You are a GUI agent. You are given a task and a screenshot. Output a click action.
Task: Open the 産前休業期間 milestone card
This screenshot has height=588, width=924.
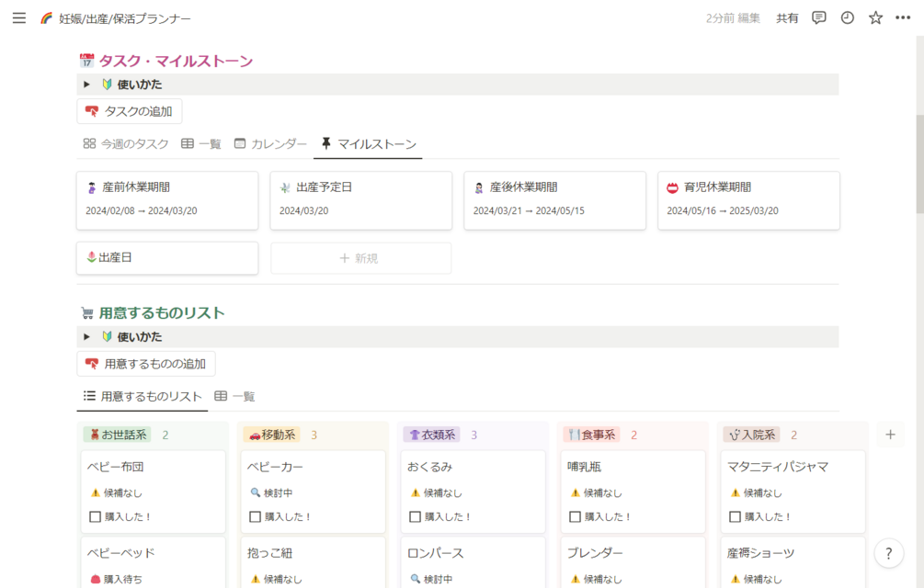(167, 200)
